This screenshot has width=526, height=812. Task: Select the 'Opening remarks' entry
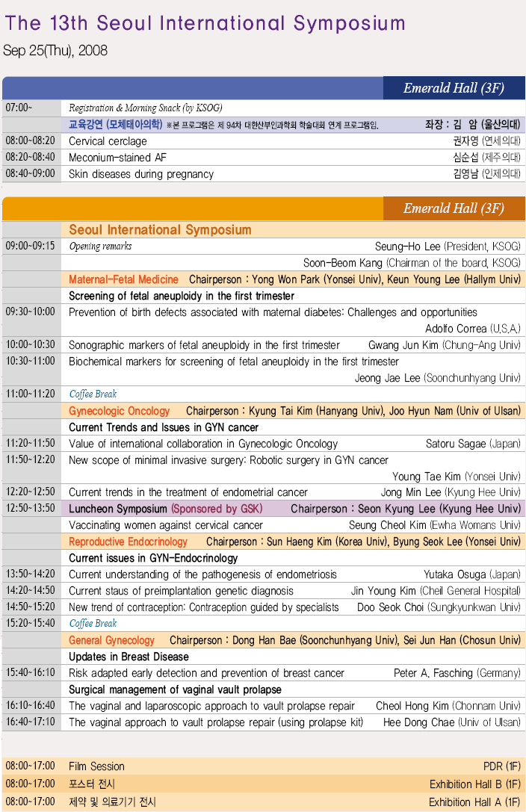coord(100,246)
